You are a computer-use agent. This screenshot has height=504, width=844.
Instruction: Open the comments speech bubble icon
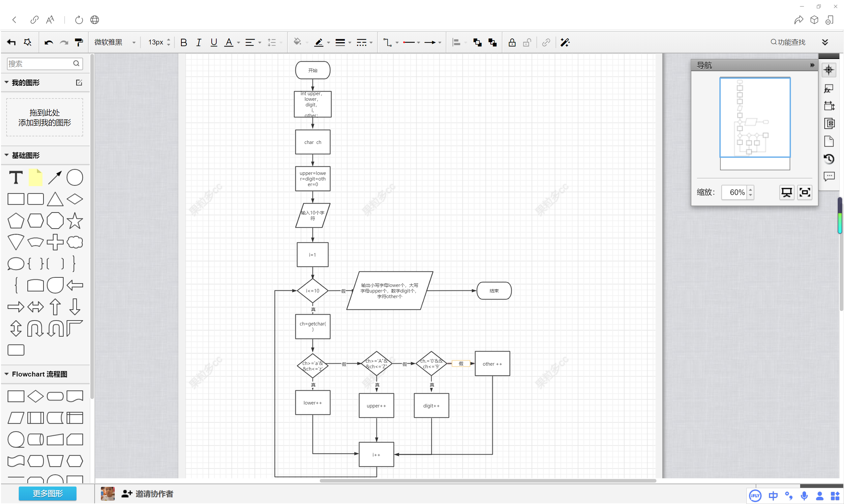coord(829,176)
